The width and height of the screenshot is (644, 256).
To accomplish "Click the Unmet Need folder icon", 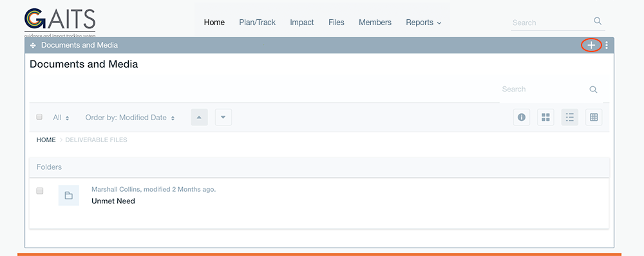I will (69, 196).
